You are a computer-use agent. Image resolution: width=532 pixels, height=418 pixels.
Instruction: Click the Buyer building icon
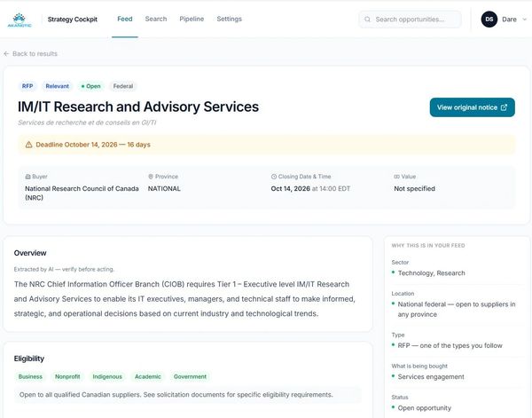coord(27,177)
